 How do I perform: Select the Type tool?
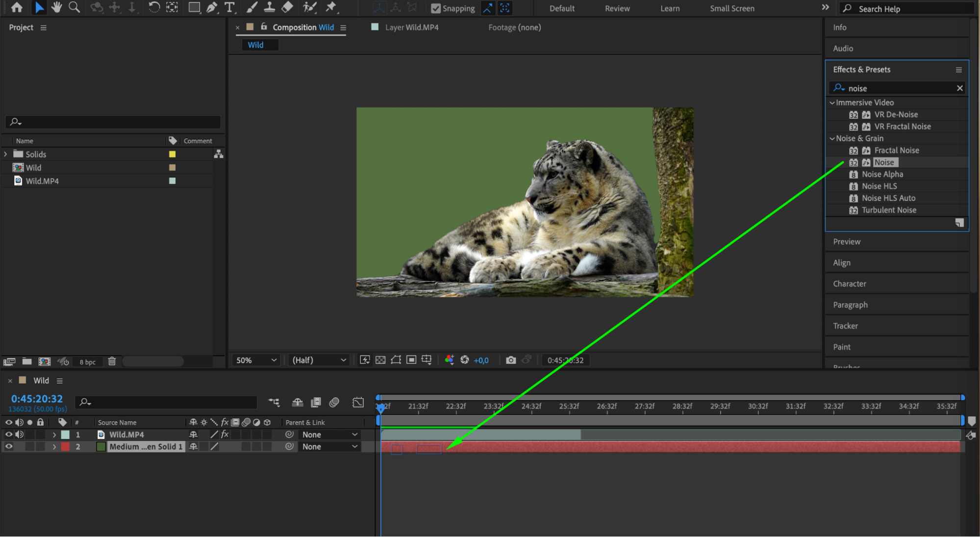(229, 7)
